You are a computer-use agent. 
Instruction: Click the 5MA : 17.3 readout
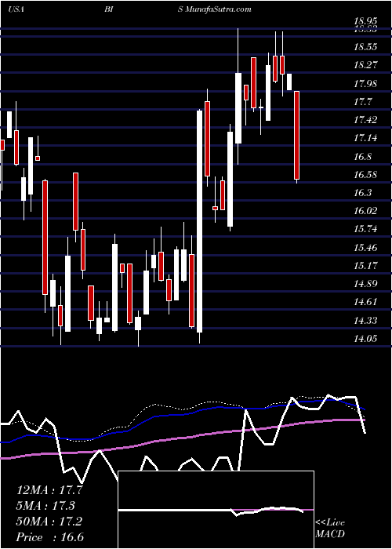point(45,506)
